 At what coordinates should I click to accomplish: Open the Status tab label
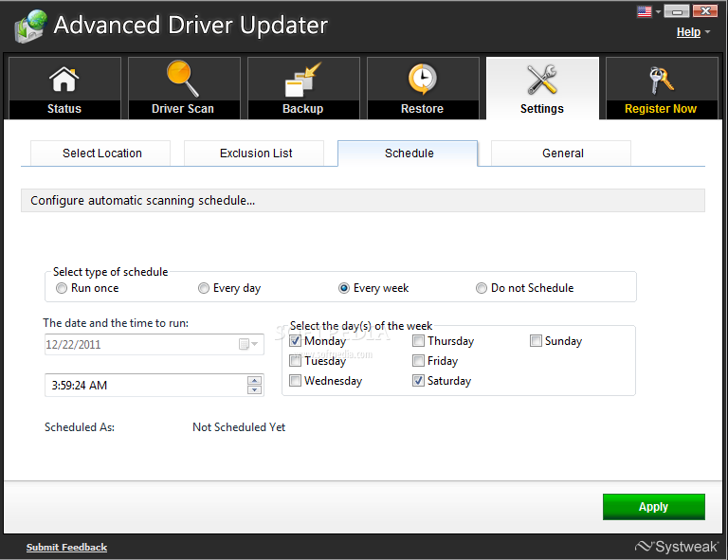(64, 109)
